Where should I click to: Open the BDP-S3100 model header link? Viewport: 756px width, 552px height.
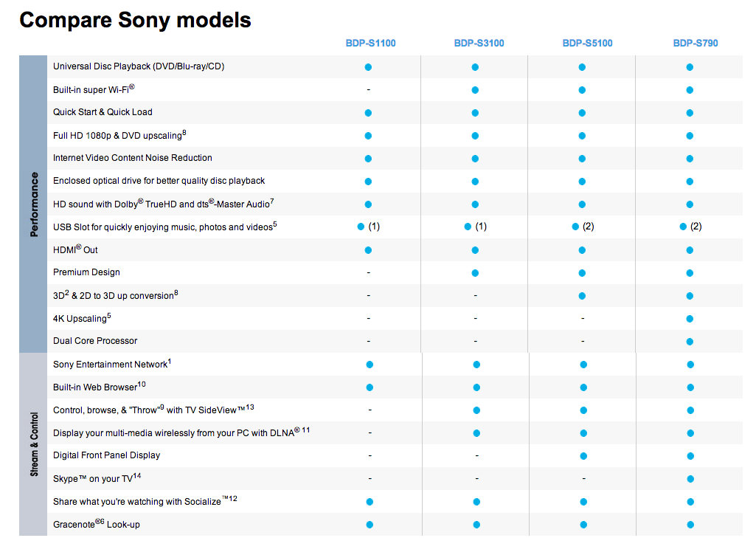[479, 44]
